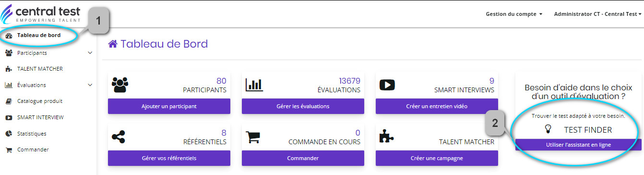Expand the Participants sidebar chevron
644x175 pixels.
pyautogui.click(x=90, y=53)
